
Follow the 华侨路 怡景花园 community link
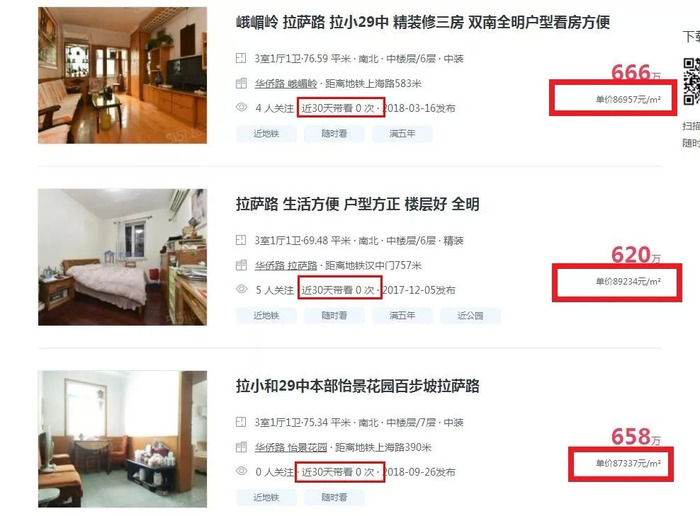click(x=291, y=447)
